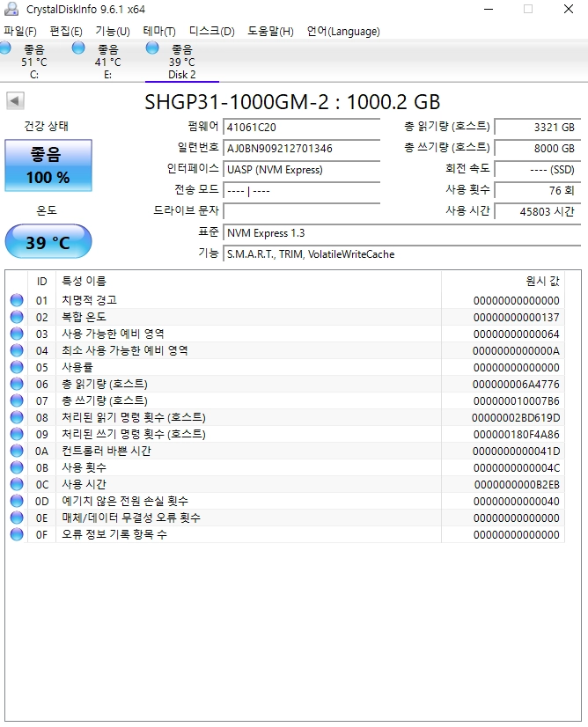Click the 원시 값 column header
The height and width of the screenshot is (727, 588).
point(503,282)
